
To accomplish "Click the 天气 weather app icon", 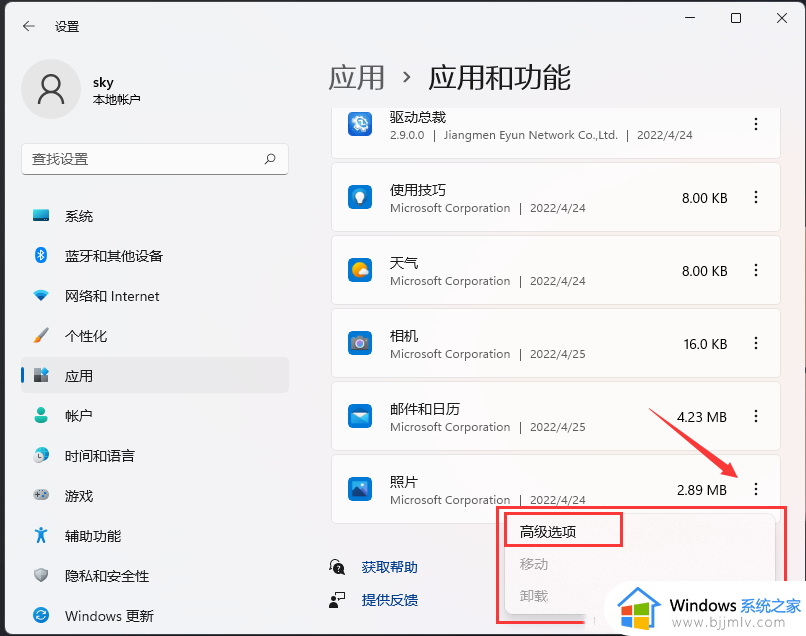I will [360, 270].
